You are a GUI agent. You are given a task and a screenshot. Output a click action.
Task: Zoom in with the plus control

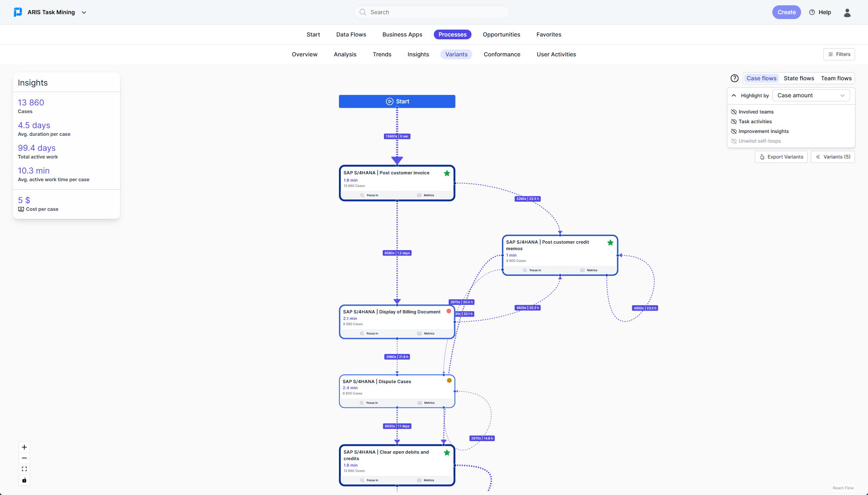[24, 447]
